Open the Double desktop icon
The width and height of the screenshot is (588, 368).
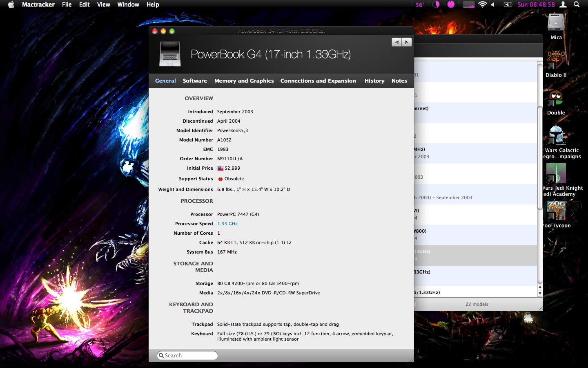[x=556, y=99]
